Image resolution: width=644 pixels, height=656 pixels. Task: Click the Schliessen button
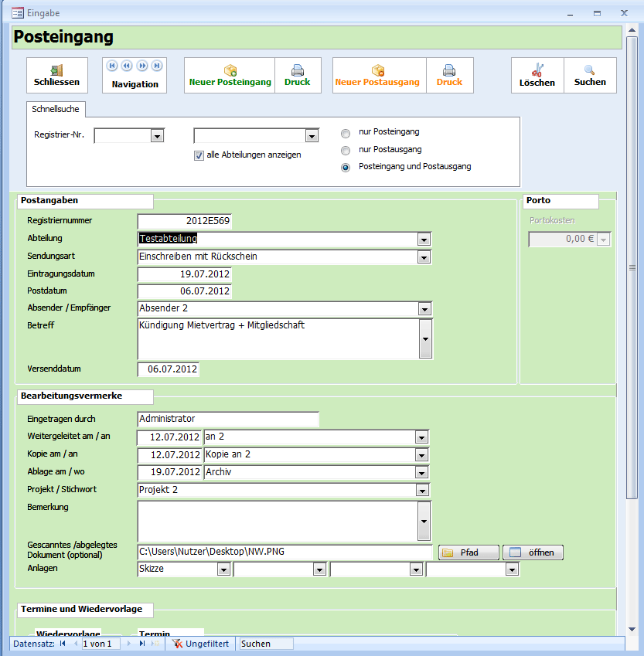(57, 75)
